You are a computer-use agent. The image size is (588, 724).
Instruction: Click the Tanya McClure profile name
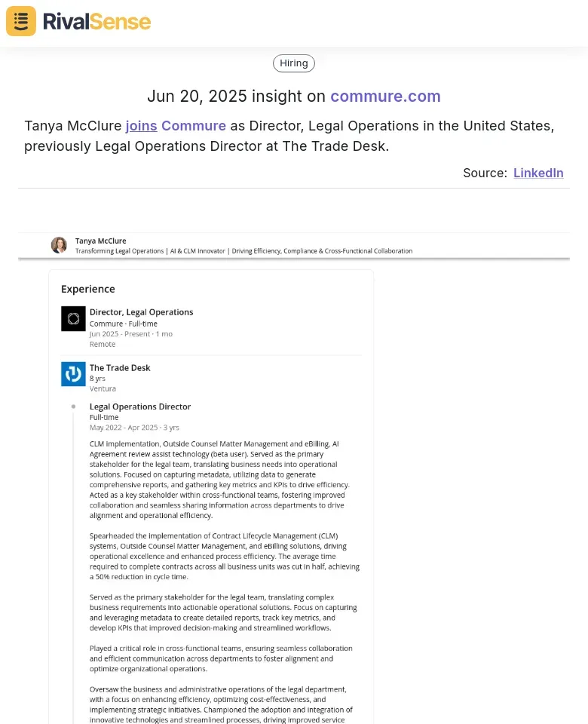[x=100, y=241]
